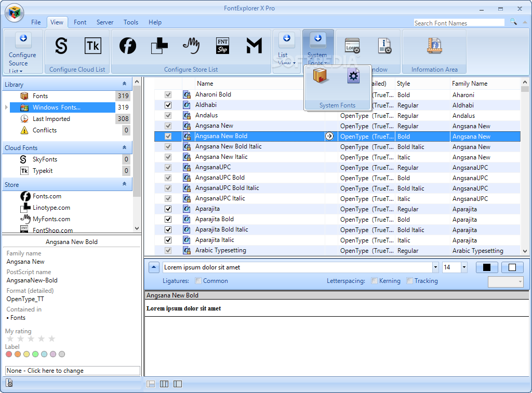Click the font list scroll down arrow
The image size is (532, 393).
[x=525, y=251]
